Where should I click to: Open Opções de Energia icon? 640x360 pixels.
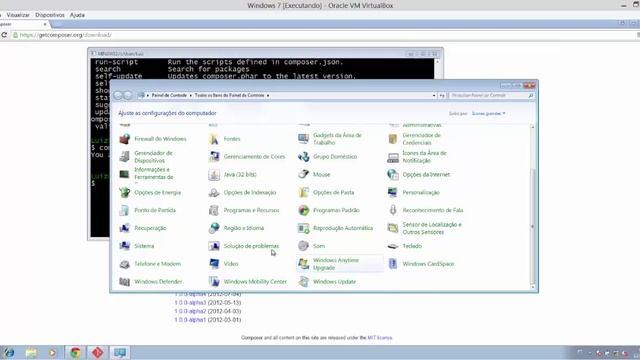click(x=124, y=192)
